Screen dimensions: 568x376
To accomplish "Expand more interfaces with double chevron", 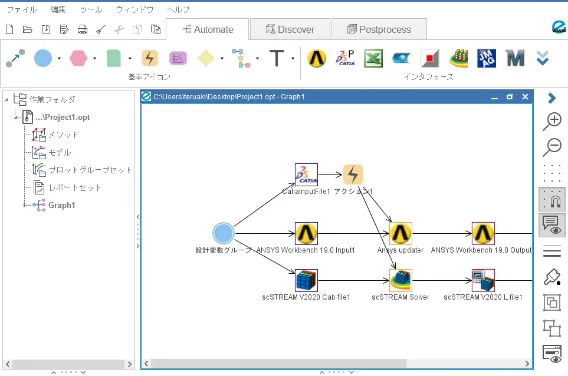I will coord(543,58).
